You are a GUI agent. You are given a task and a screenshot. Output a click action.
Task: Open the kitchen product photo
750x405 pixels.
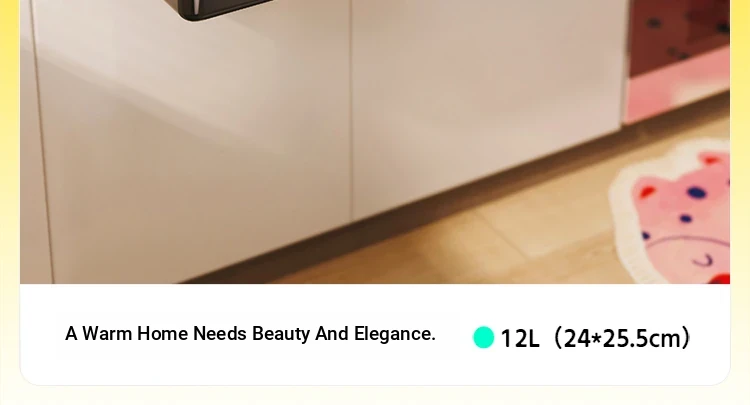[375, 142]
